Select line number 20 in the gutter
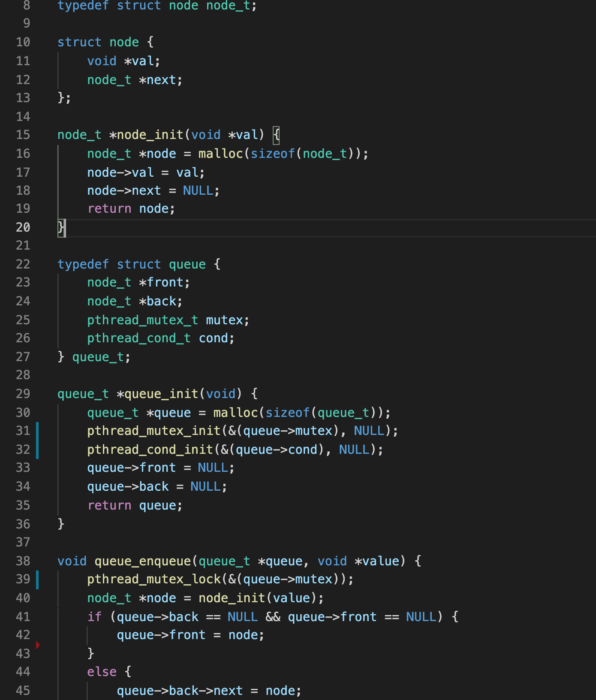Image resolution: width=596 pixels, height=700 pixels. click(x=23, y=227)
